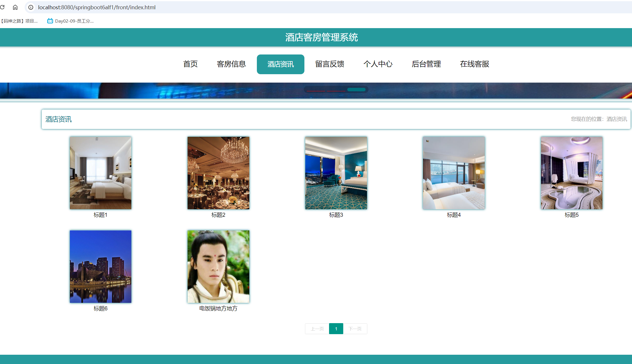Open 个人中心 from the navigation
This screenshot has width=632, height=364.
[x=378, y=64]
